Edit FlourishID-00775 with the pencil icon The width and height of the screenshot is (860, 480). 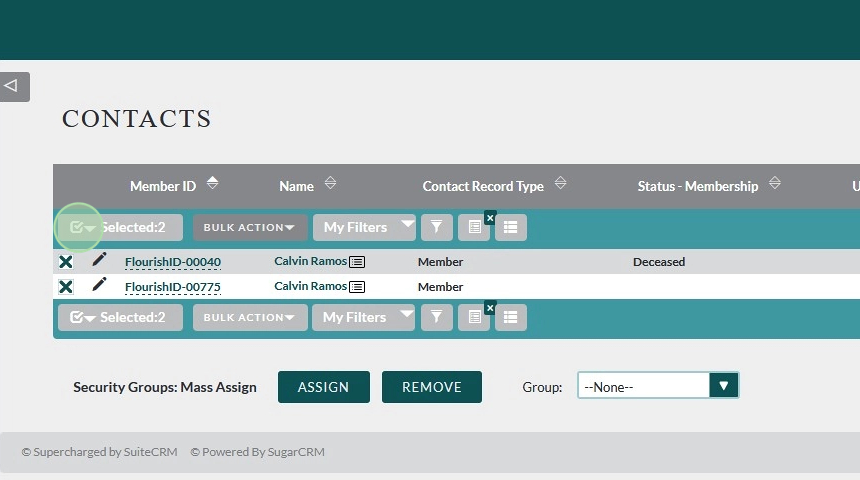point(99,285)
